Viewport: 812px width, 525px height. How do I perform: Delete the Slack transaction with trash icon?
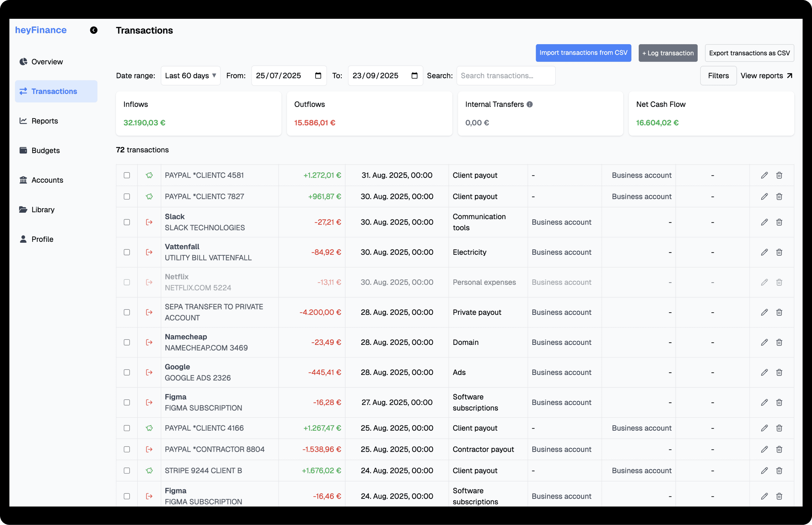779,222
